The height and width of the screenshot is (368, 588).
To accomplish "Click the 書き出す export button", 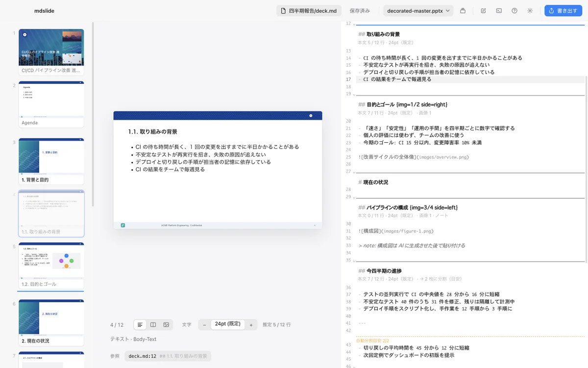I will point(563,11).
